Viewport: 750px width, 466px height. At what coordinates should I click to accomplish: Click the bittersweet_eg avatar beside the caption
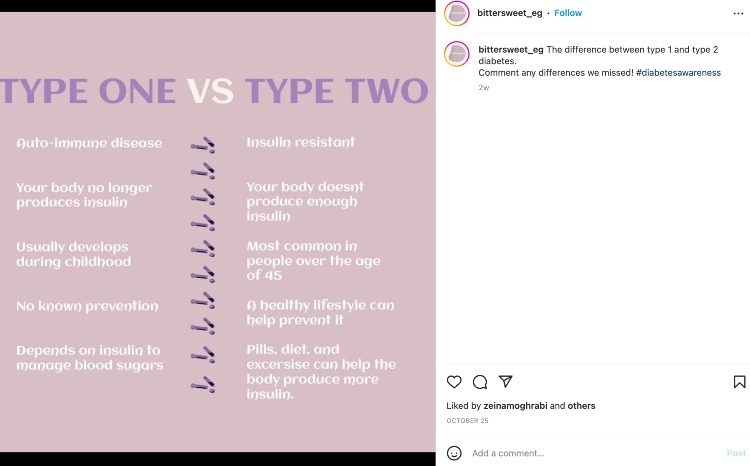point(457,54)
